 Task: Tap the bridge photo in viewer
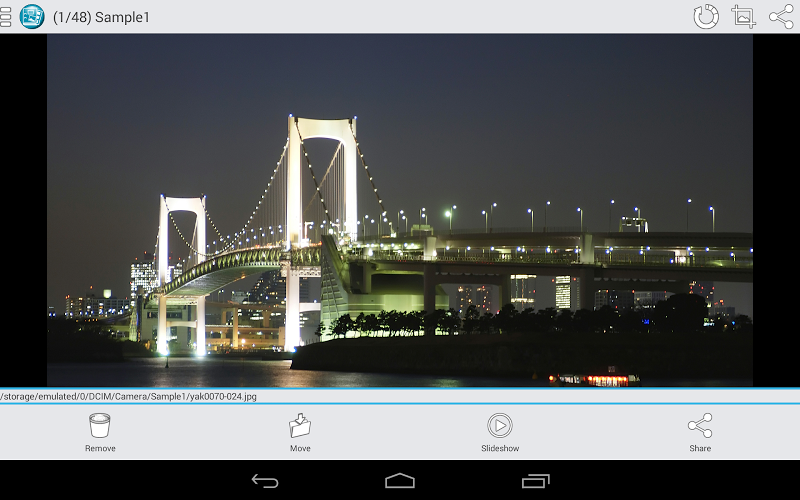coord(400,210)
